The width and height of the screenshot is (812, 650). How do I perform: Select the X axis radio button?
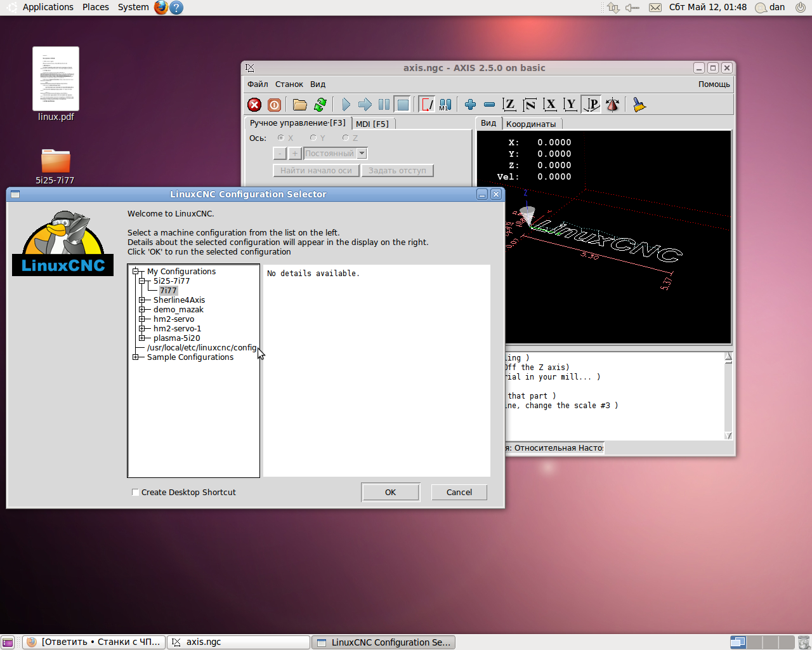pos(280,138)
